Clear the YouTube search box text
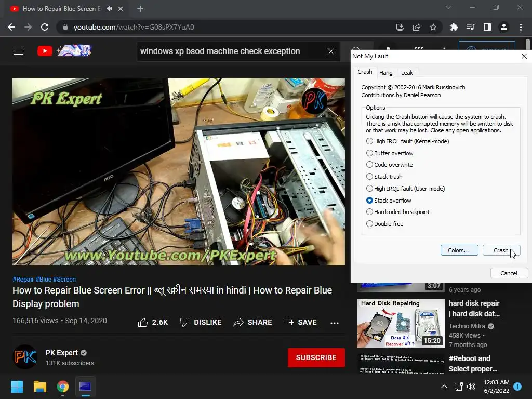This screenshot has height=399, width=532. coord(331,51)
